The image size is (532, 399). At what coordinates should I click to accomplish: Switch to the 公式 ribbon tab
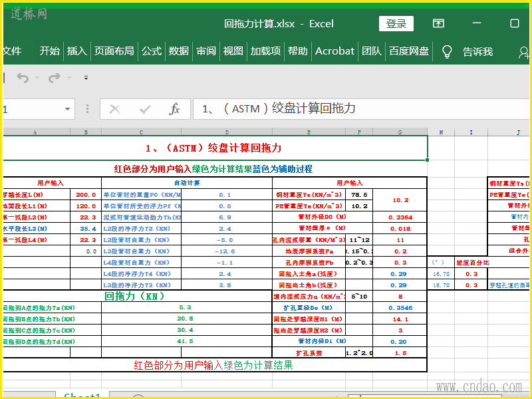coord(152,51)
